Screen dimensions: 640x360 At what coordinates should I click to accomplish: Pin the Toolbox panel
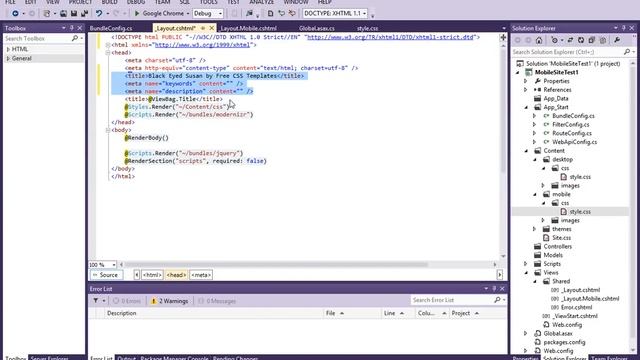[x=72, y=28]
